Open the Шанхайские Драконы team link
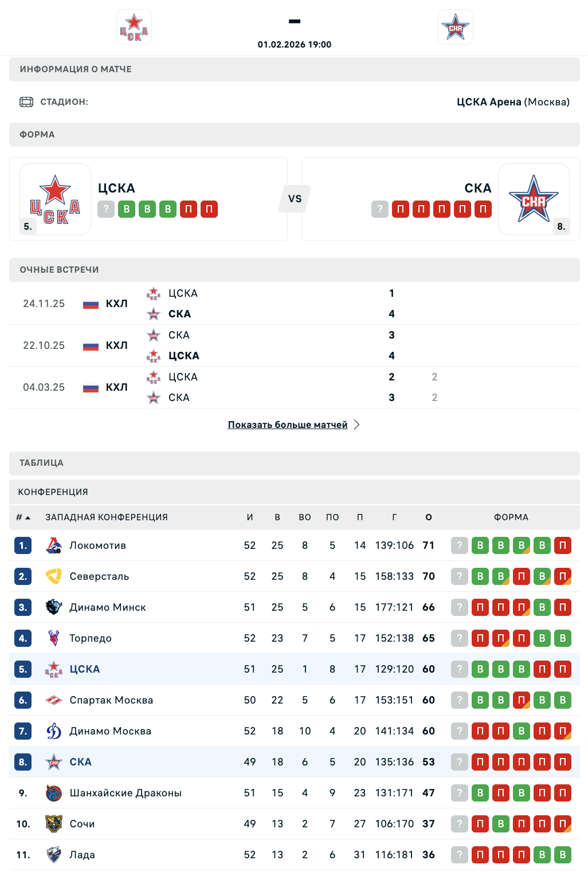The height and width of the screenshot is (872, 588). click(x=126, y=793)
